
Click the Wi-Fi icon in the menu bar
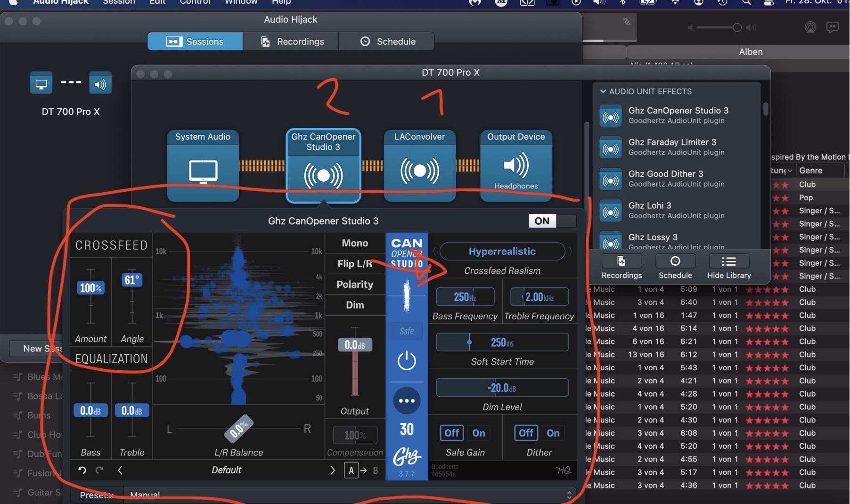[x=675, y=2]
